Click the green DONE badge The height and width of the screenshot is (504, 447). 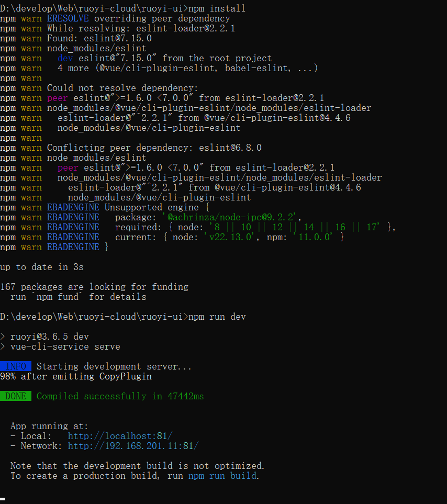point(16,396)
